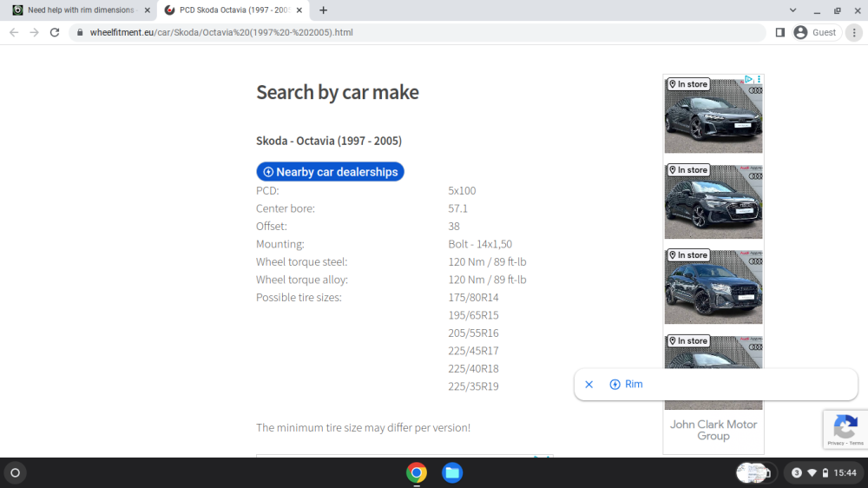
Task: Open Wi-Fi status in system tray
Action: (812, 473)
